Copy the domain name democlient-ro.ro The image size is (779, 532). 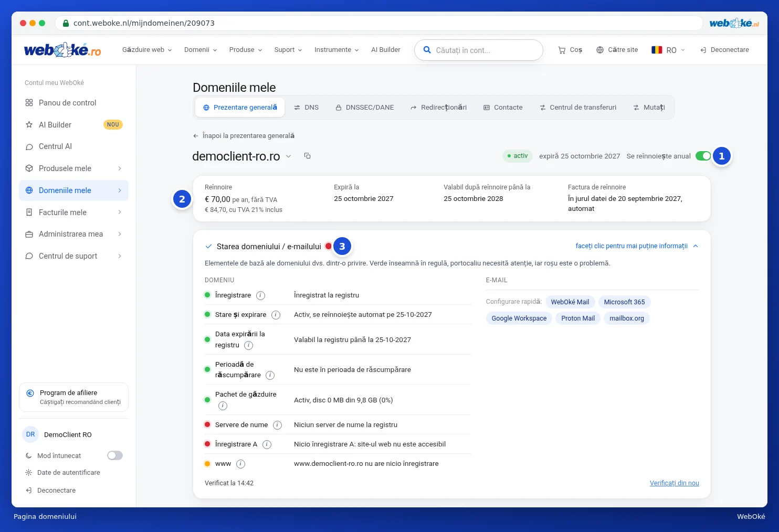pyautogui.click(x=308, y=156)
